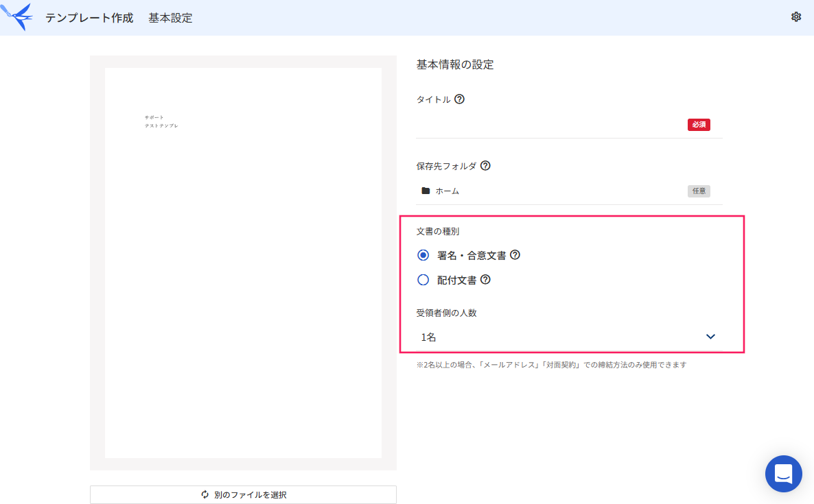
Task: Click the ※2名以上の場合 note text
Action: click(551, 365)
